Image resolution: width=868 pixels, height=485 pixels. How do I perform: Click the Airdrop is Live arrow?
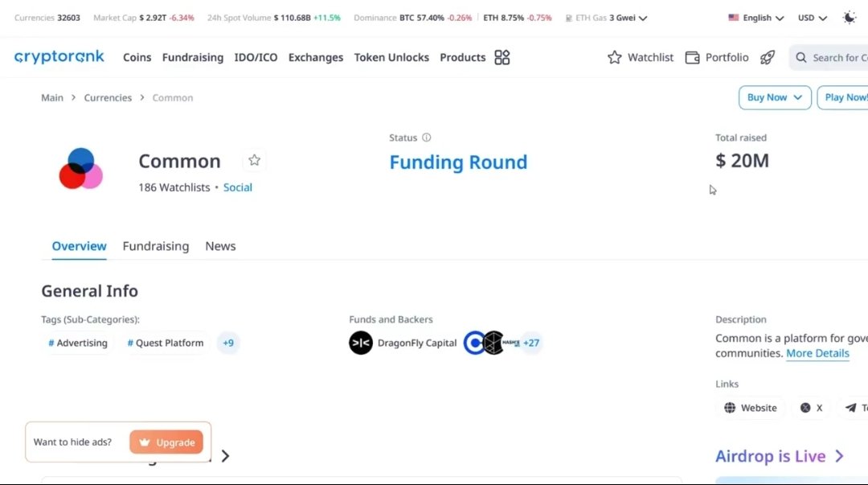pyautogui.click(x=839, y=456)
